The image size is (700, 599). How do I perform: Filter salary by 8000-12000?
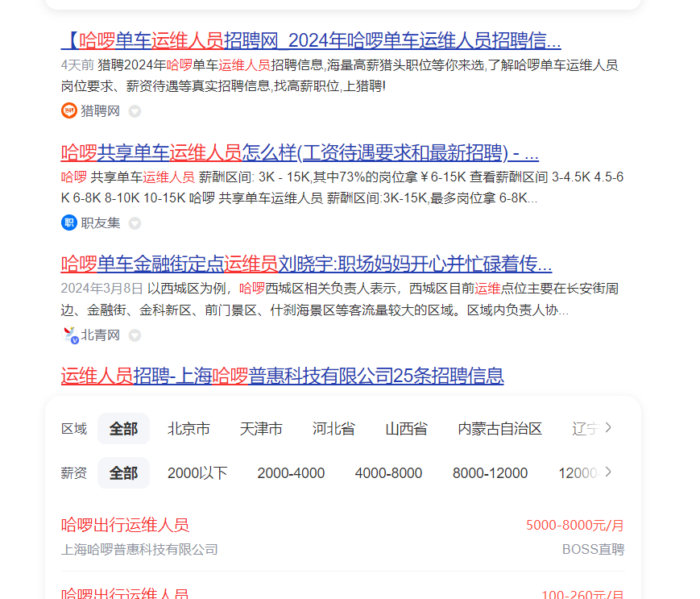[x=491, y=473]
